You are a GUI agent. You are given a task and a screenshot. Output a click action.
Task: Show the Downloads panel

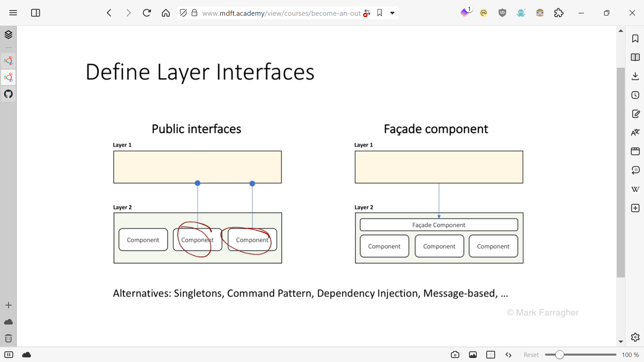tap(635, 76)
